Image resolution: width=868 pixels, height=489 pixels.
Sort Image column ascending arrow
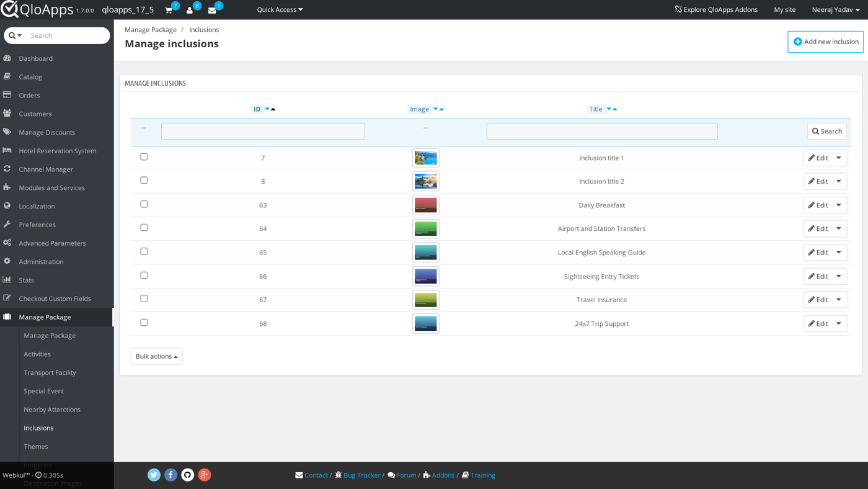[x=441, y=109]
